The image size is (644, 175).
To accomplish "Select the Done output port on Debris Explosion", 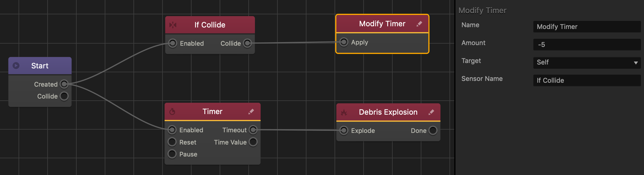I will [433, 131].
